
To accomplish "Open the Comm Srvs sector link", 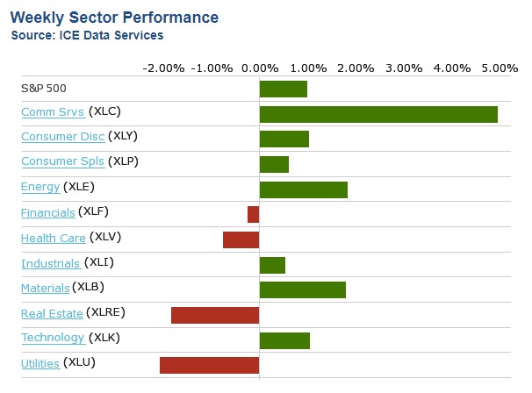I will (53, 112).
